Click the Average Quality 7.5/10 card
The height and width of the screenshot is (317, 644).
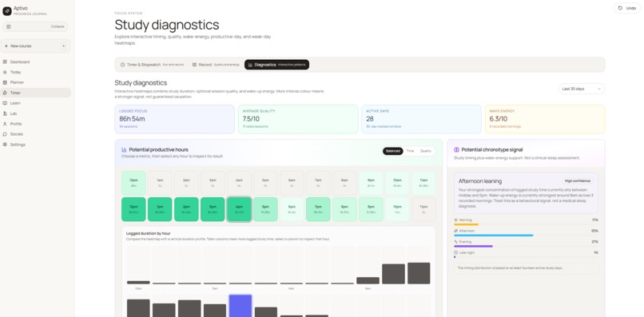[298, 119]
